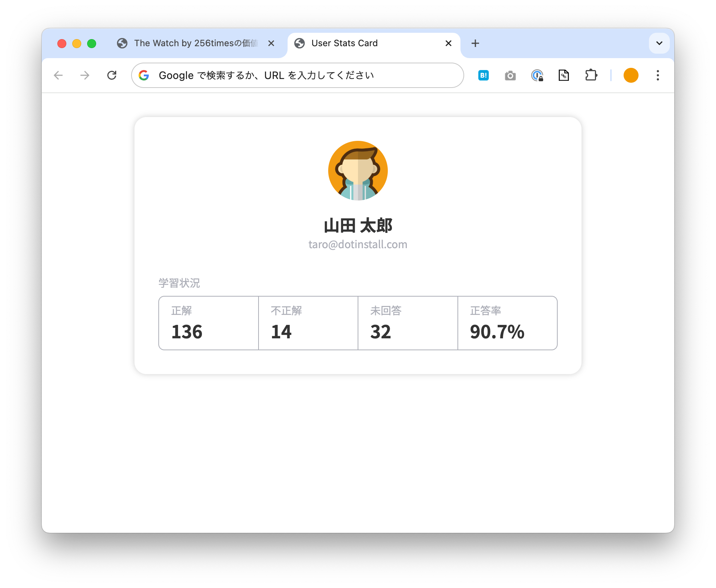Close the User Stats Card tab

click(448, 43)
